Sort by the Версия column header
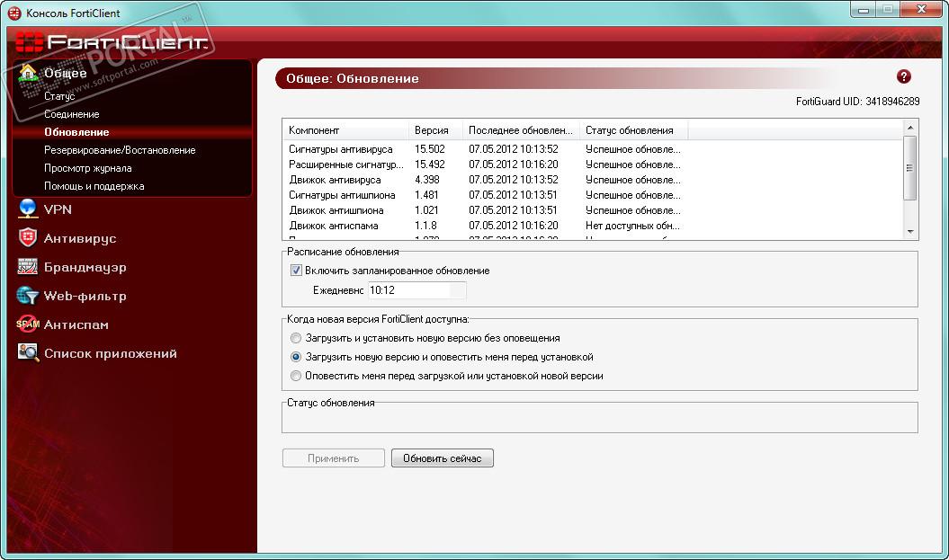The image size is (949, 560). click(435, 130)
